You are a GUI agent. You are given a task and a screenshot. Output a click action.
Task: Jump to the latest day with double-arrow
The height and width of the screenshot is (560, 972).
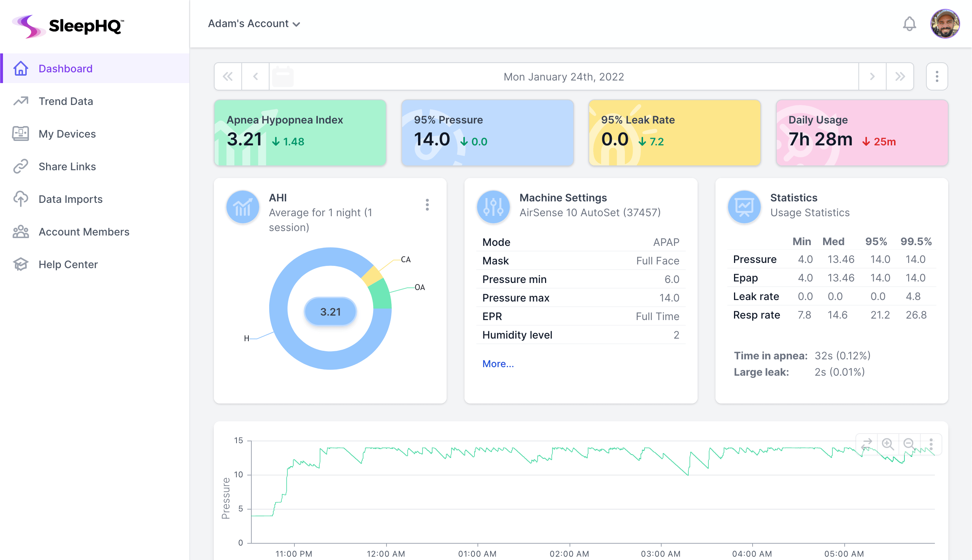(900, 76)
